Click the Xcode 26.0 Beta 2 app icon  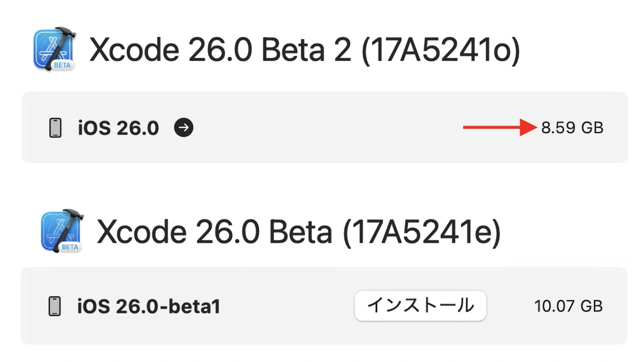click(54, 49)
